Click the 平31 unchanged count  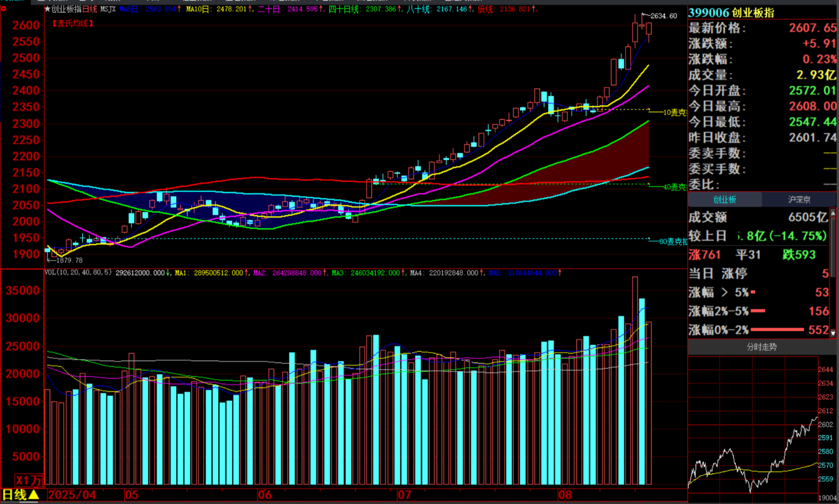tap(748, 255)
